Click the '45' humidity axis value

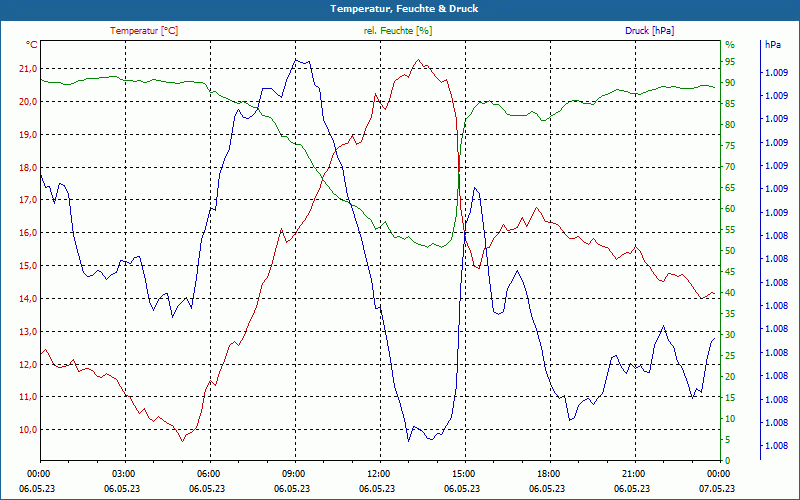pyautogui.click(x=730, y=272)
